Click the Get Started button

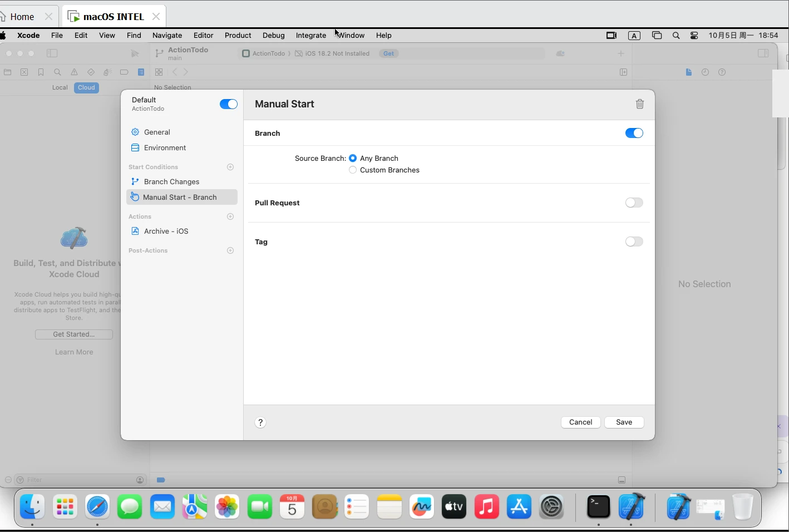[74, 334]
